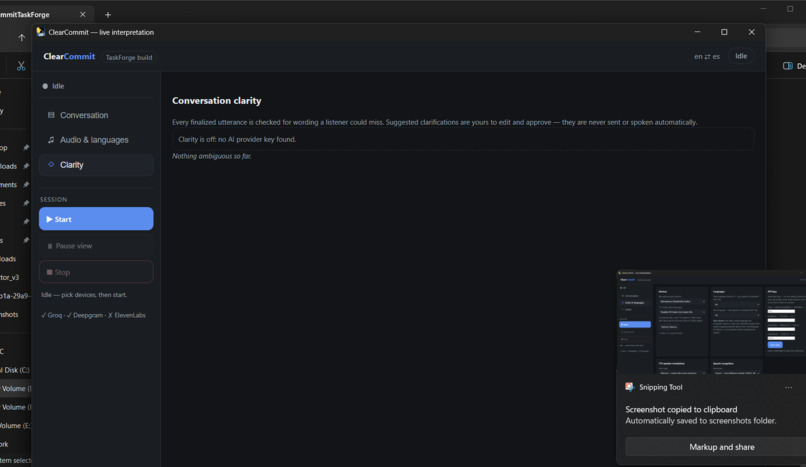
Task: Click the ClearCommit window title bar icon
Action: coord(40,32)
